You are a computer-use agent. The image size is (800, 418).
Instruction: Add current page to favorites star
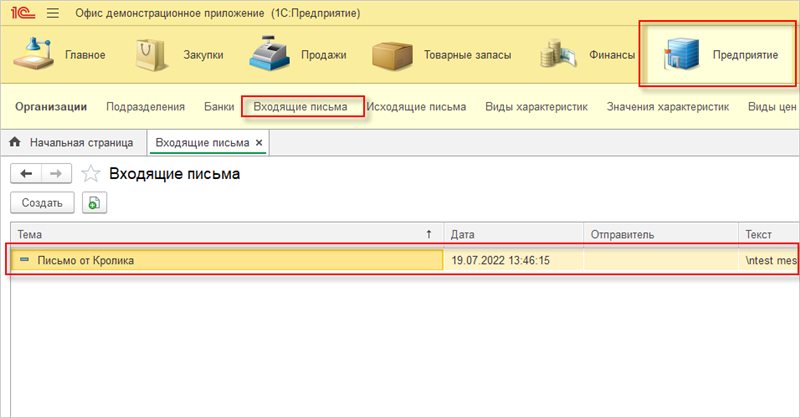click(x=90, y=174)
